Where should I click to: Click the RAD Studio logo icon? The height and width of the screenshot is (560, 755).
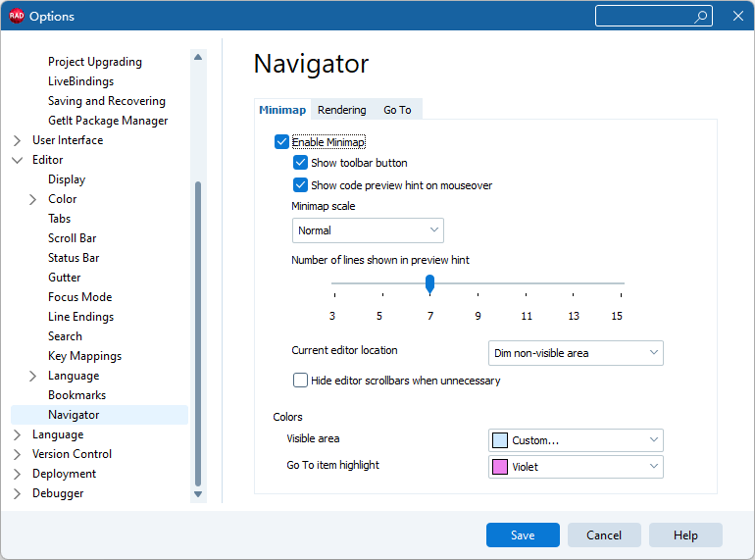coord(17,16)
